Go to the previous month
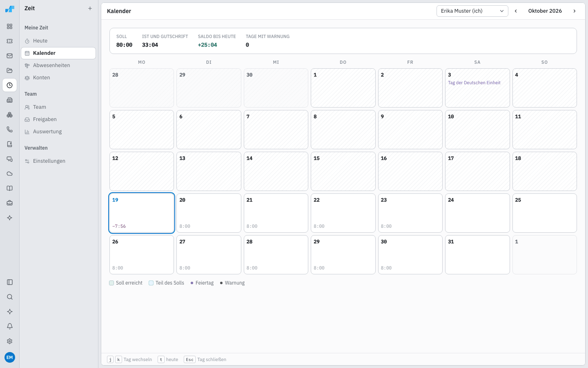Viewport: 588px width, 368px height. tap(516, 11)
